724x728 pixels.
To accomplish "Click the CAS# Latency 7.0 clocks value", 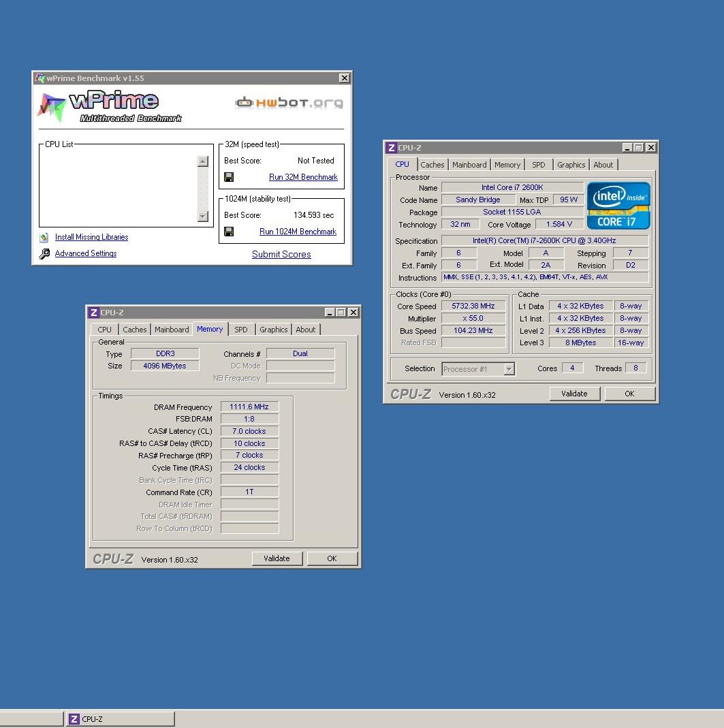I will click(249, 431).
